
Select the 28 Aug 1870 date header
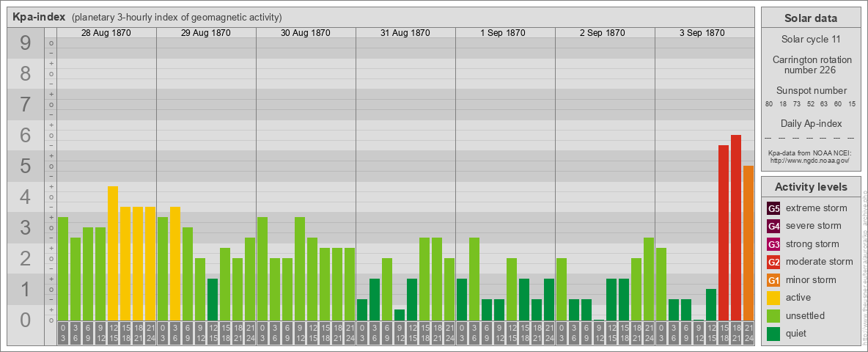106,33
